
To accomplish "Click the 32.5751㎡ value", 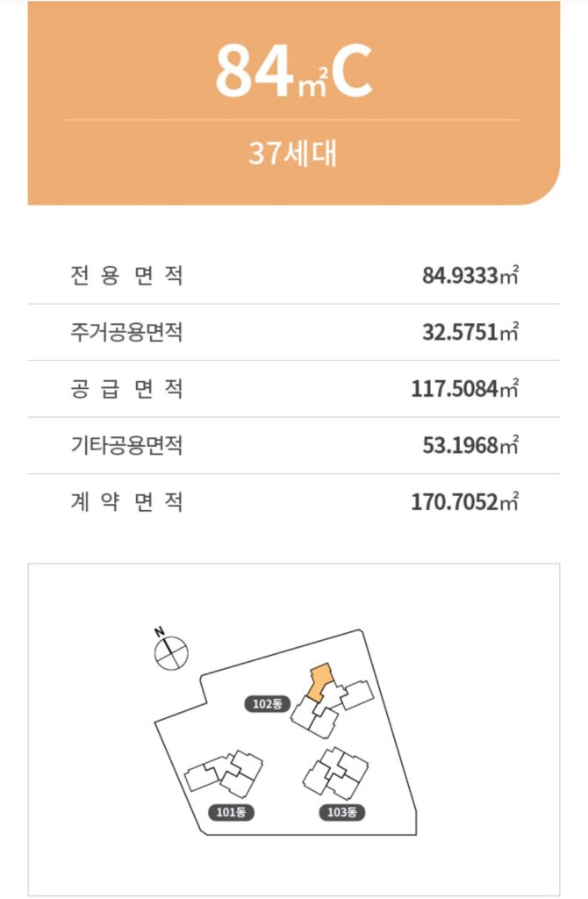I will tap(470, 332).
